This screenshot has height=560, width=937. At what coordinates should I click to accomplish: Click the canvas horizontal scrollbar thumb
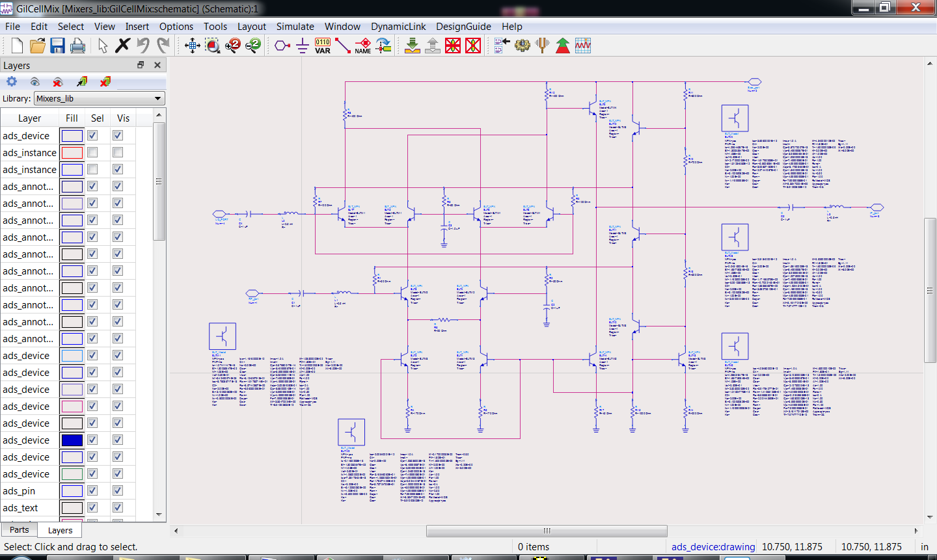(x=547, y=531)
